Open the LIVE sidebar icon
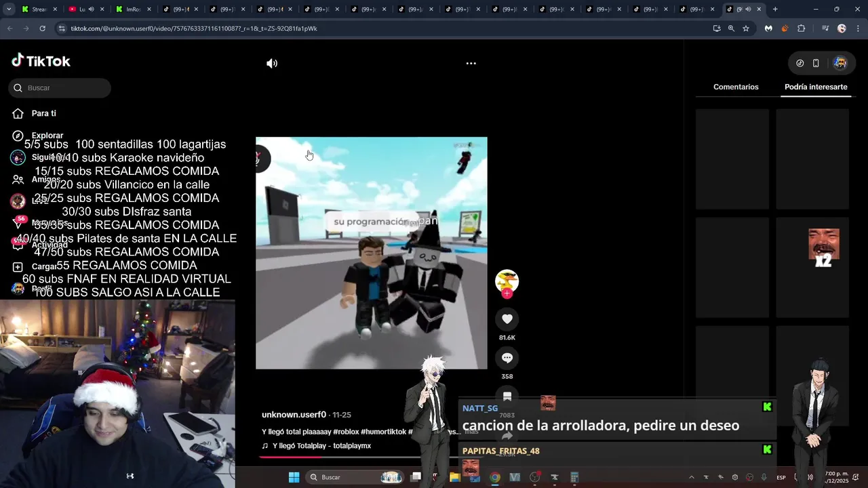Image resolution: width=868 pixels, height=488 pixels. tap(18, 201)
